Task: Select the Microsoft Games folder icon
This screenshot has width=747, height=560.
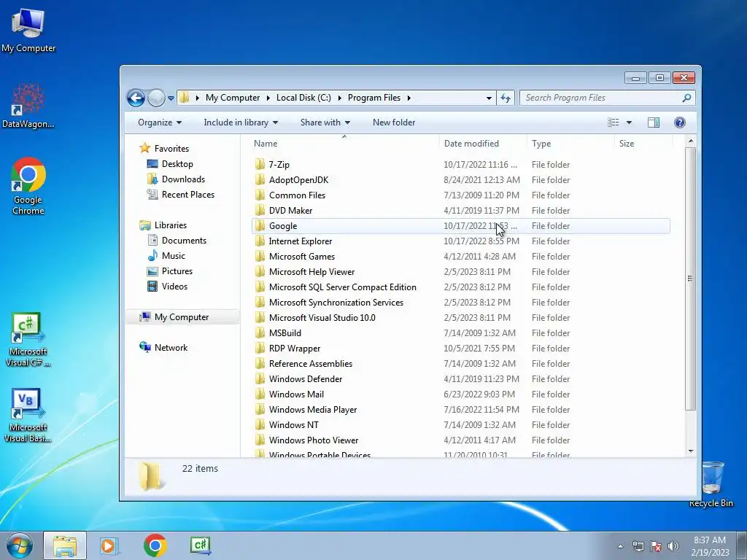Action: pyautogui.click(x=260, y=256)
